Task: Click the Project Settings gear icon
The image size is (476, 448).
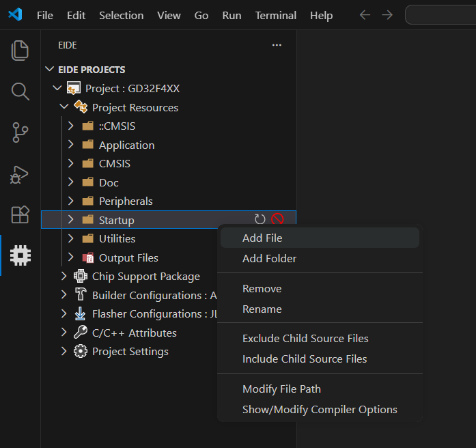Action: pos(81,351)
